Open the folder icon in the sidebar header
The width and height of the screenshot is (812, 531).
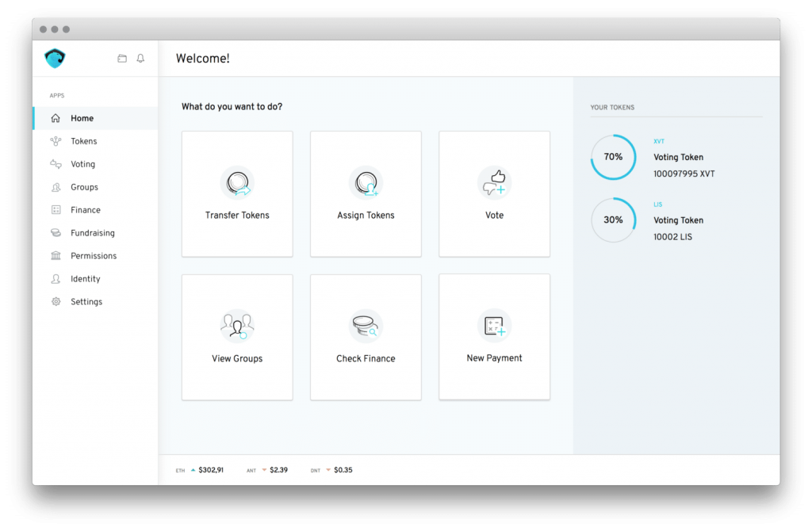[122, 59]
